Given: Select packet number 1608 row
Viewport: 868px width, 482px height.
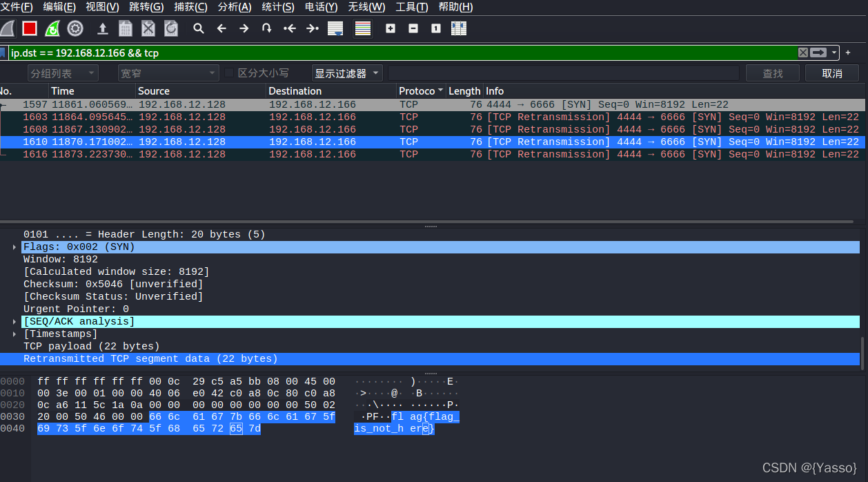Looking at the screenshot, I should (433, 130).
